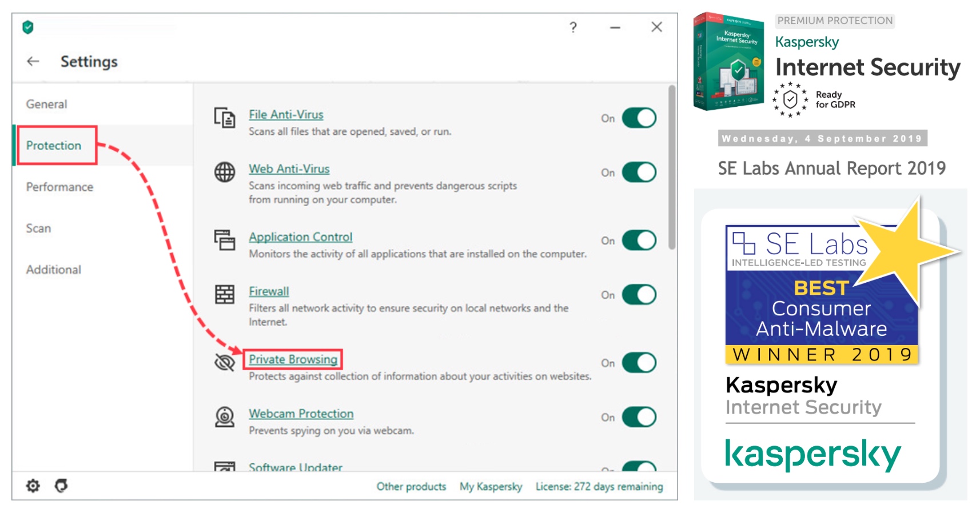The height and width of the screenshot is (513, 980).
Task: Go back with the Settings arrow
Action: 33,61
